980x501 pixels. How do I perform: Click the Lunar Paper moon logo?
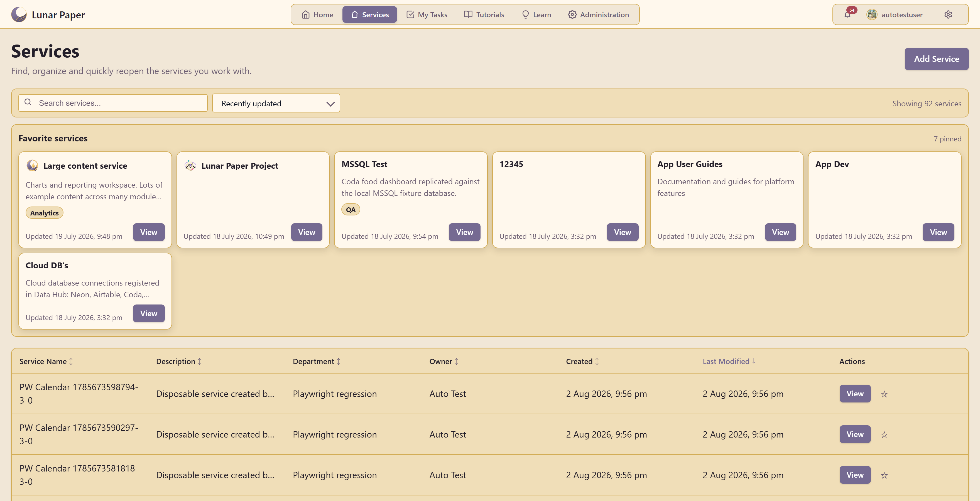click(x=19, y=14)
